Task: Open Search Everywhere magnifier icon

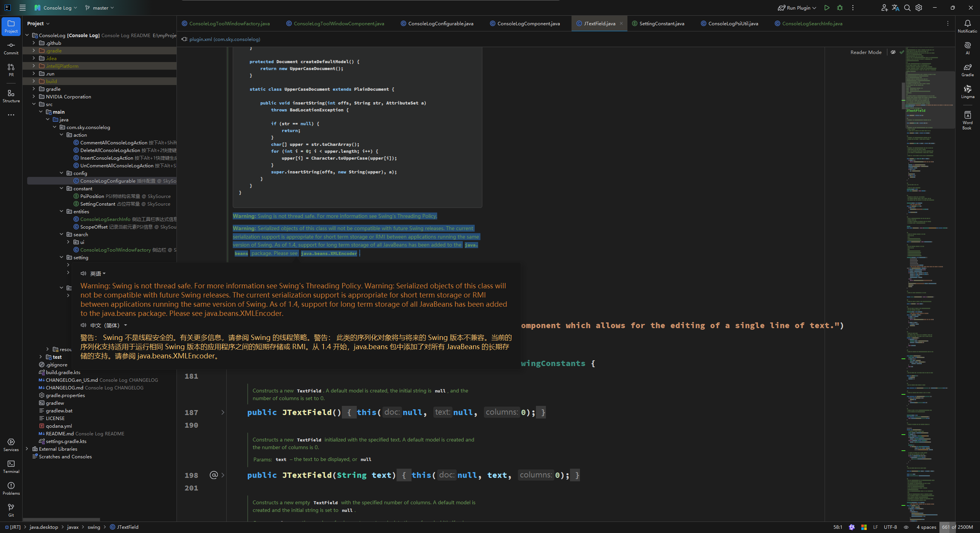Action: tap(907, 8)
